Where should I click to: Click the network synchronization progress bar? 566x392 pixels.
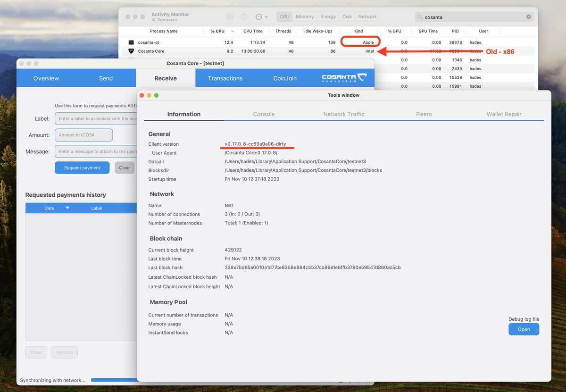(x=114, y=380)
